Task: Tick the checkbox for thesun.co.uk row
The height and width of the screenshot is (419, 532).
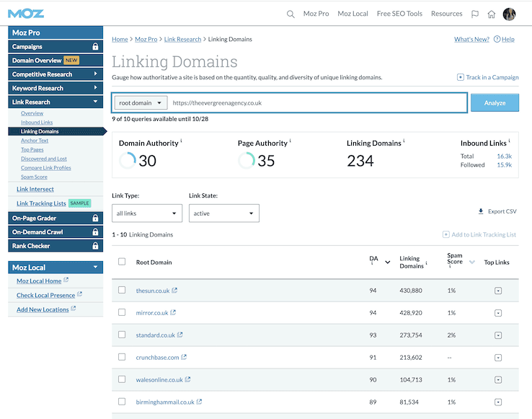Action: tap(122, 291)
